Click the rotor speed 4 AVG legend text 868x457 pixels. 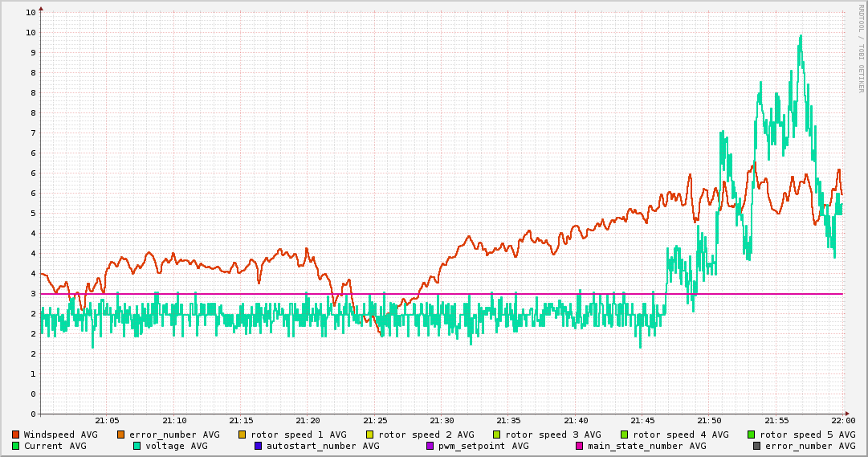click(680, 435)
